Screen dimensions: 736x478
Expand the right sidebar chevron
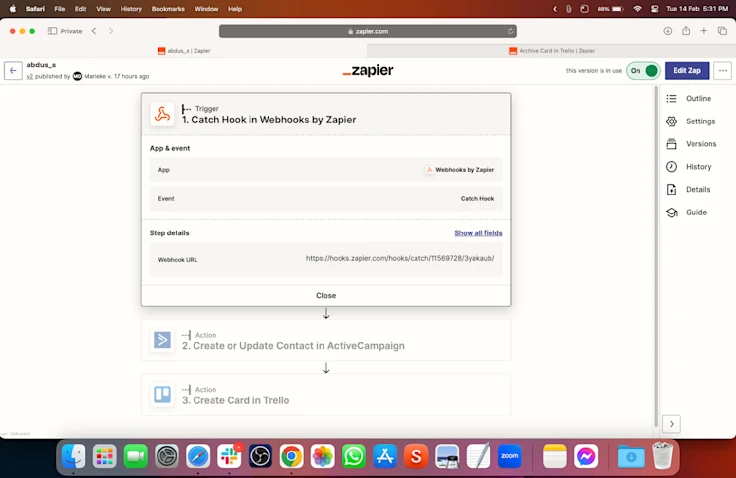672,424
